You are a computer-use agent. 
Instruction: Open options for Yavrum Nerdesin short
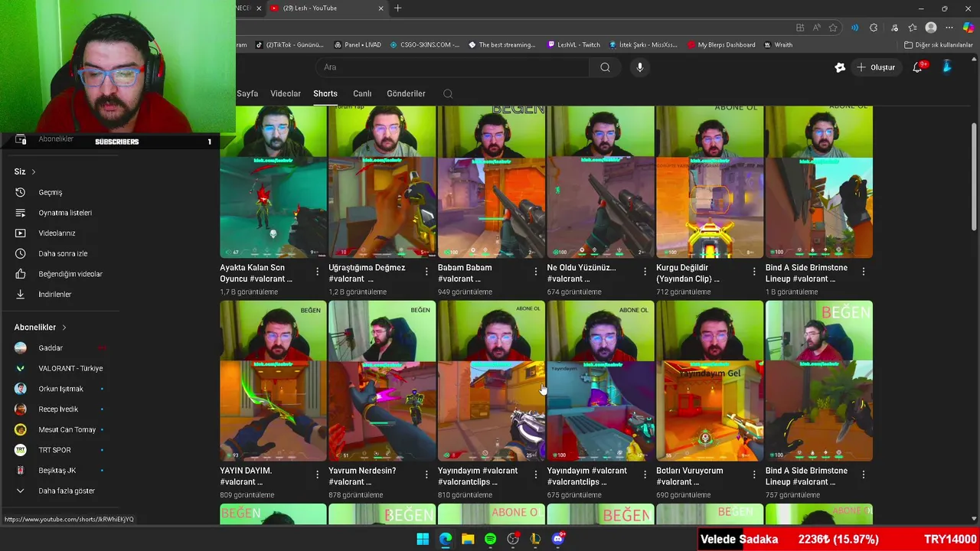426,474
